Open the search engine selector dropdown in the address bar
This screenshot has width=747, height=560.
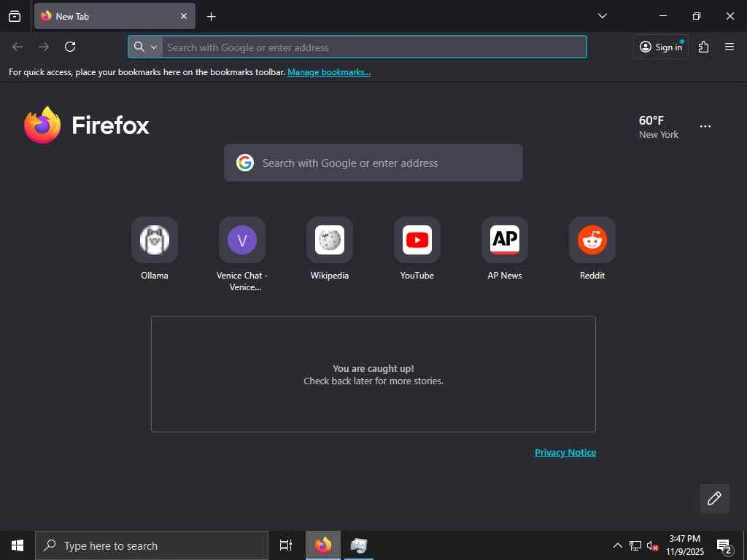tap(145, 47)
